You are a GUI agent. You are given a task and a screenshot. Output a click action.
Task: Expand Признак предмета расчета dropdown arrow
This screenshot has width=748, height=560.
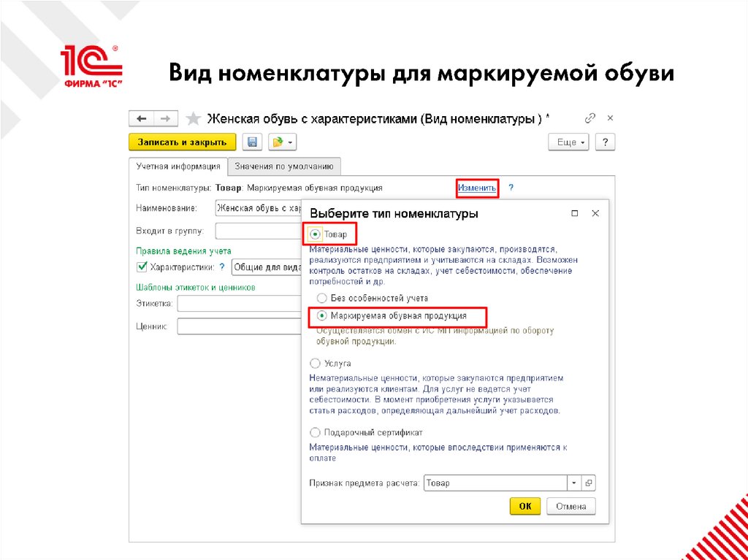click(x=574, y=483)
